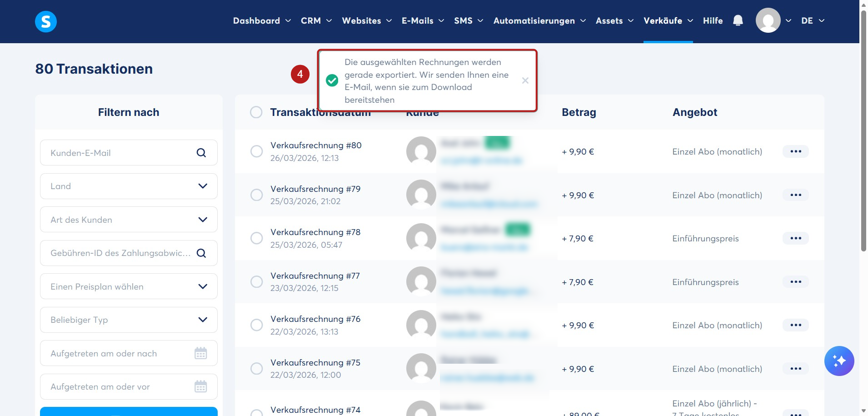Expand the Websites menu chevron
The width and height of the screenshot is (868, 416).
[389, 20]
